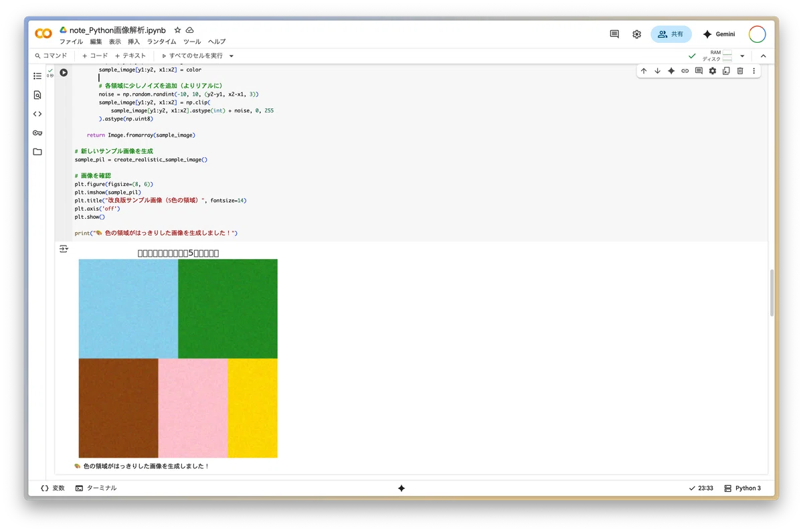Click the Colab logo

(x=43, y=34)
